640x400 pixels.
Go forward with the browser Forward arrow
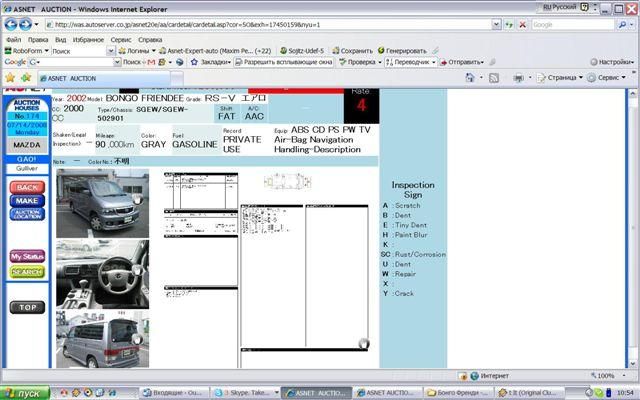point(25,24)
